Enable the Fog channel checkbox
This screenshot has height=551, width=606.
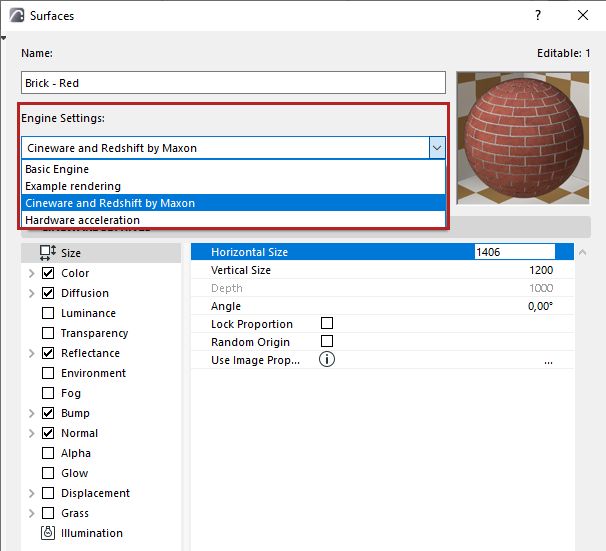click(48, 393)
